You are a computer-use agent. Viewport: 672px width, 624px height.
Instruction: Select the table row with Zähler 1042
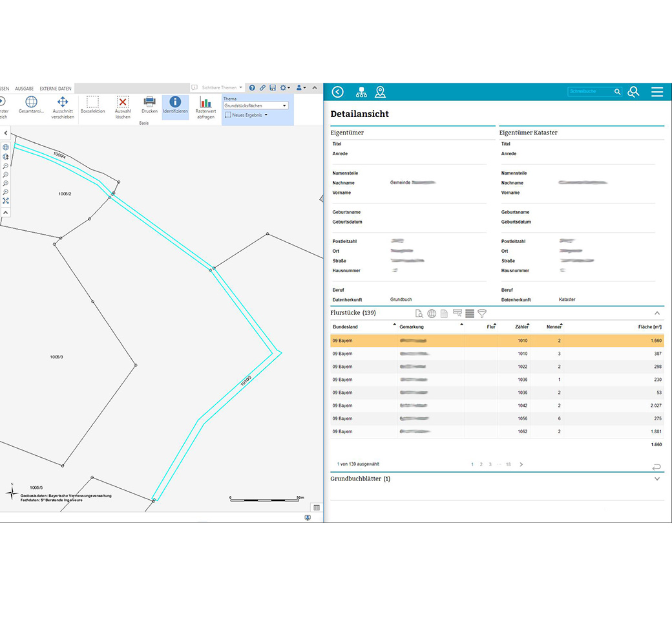coord(497,405)
